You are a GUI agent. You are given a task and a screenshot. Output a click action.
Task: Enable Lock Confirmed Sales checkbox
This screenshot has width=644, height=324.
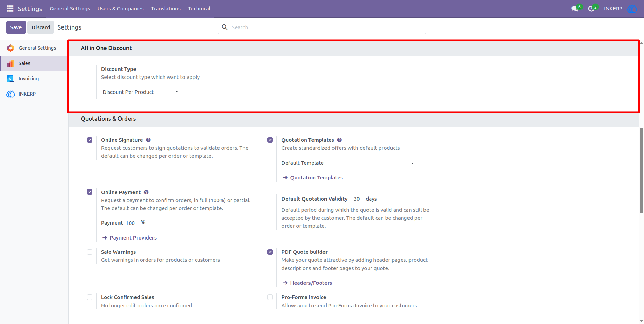[90, 297]
